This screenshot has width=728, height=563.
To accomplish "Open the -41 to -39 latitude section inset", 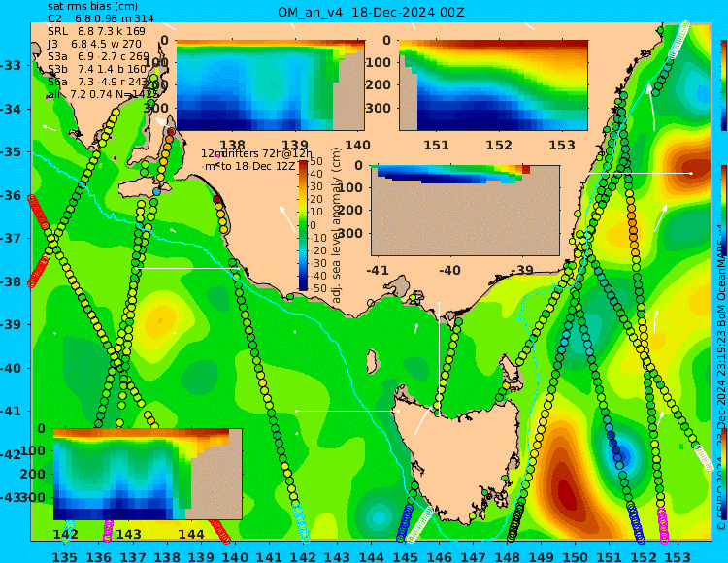I will [465, 211].
